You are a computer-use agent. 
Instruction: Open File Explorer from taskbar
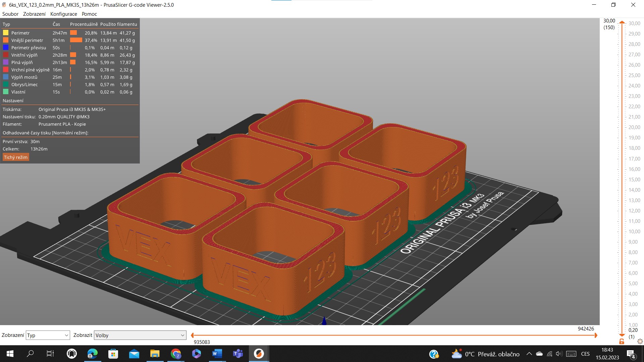pyautogui.click(x=155, y=354)
